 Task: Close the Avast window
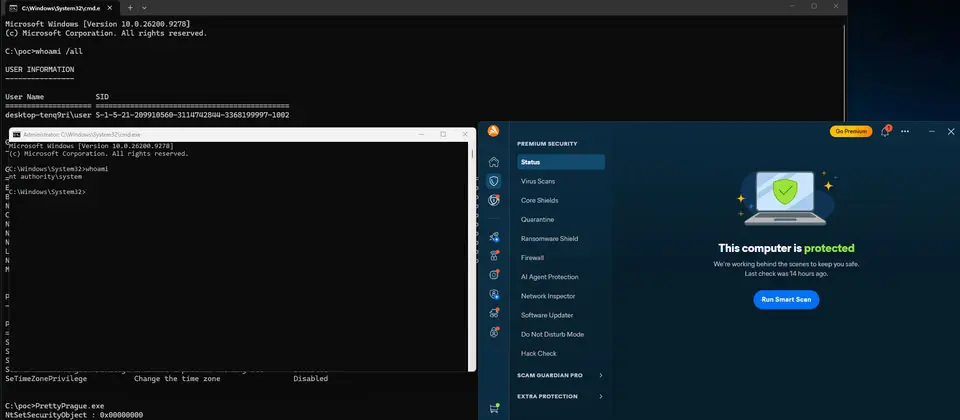[x=951, y=132]
